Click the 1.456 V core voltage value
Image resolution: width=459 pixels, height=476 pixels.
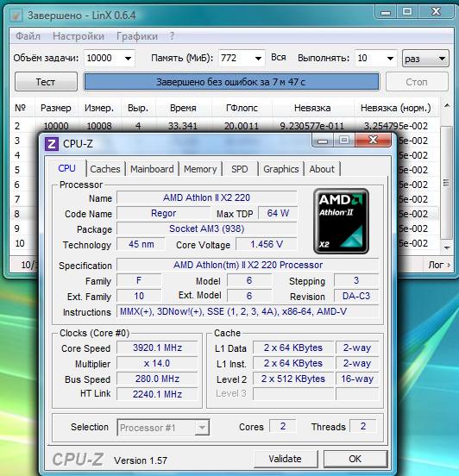pos(267,244)
